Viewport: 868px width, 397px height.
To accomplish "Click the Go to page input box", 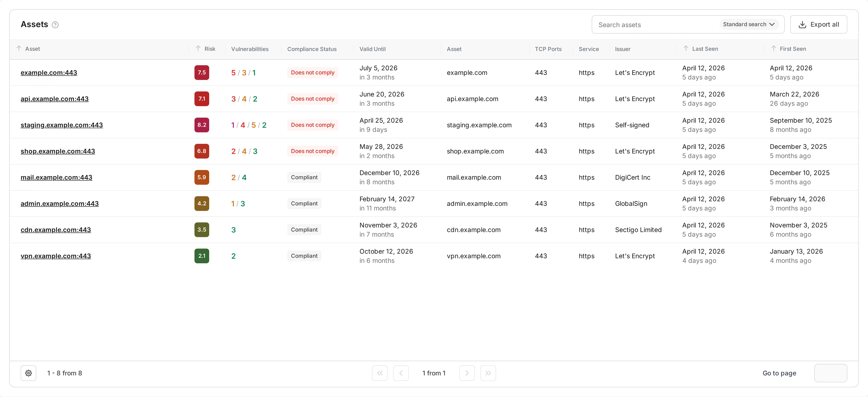I will pyautogui.click(x=831, y=373).
